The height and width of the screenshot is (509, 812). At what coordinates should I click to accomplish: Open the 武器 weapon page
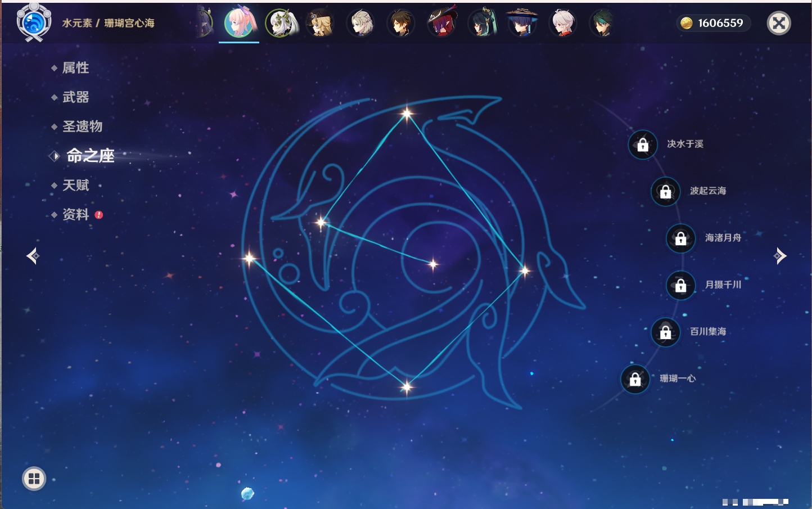(x=76, y=97)
